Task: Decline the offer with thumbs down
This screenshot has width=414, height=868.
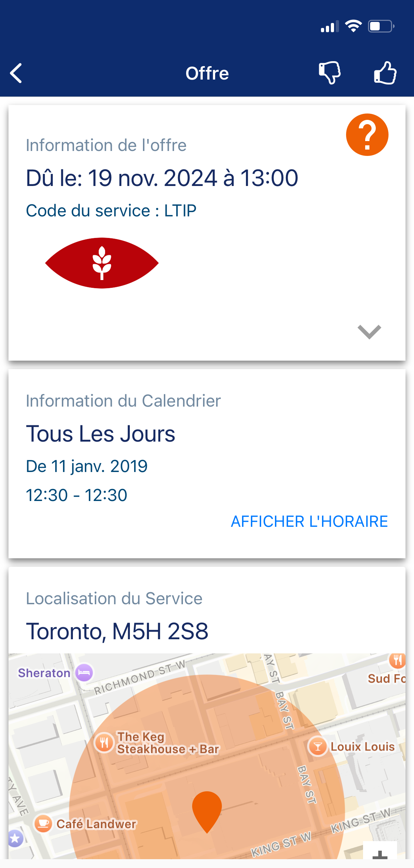Action: [x=329, y=73]
